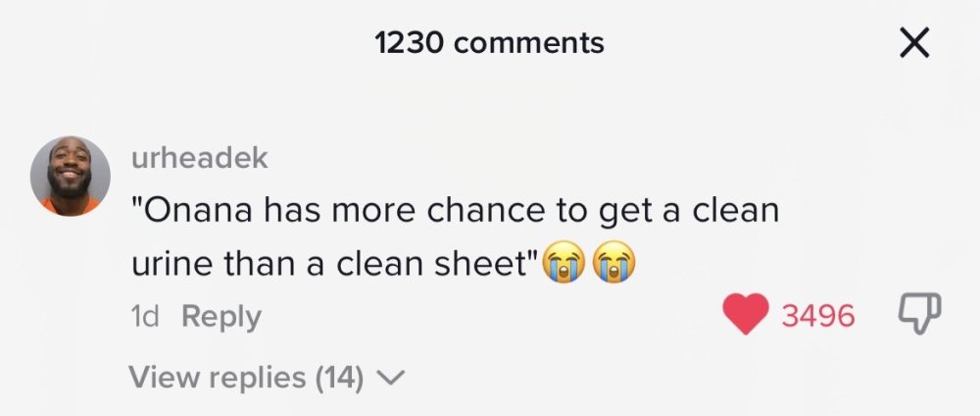Image resolution: width=980 pixels, height=416 pixels.
Task: Click the first crying emoji in the comment
Action: click(563, 263)
